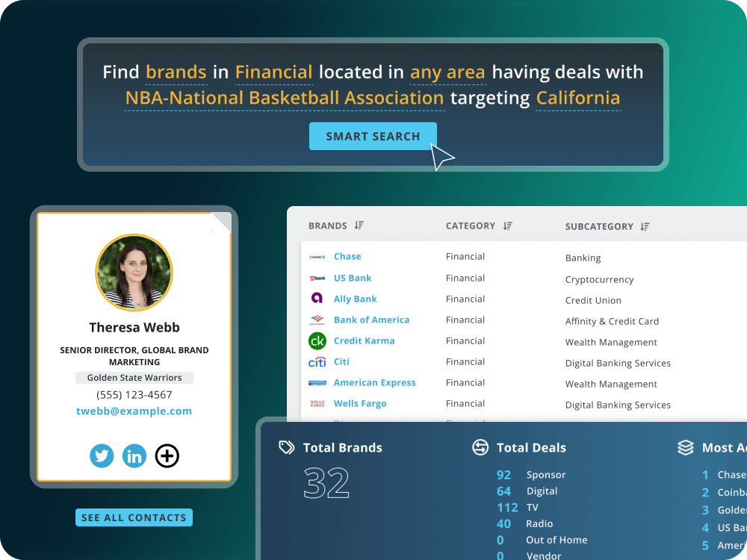
Task: Open the Citi brand link
Action: [341, 362]
